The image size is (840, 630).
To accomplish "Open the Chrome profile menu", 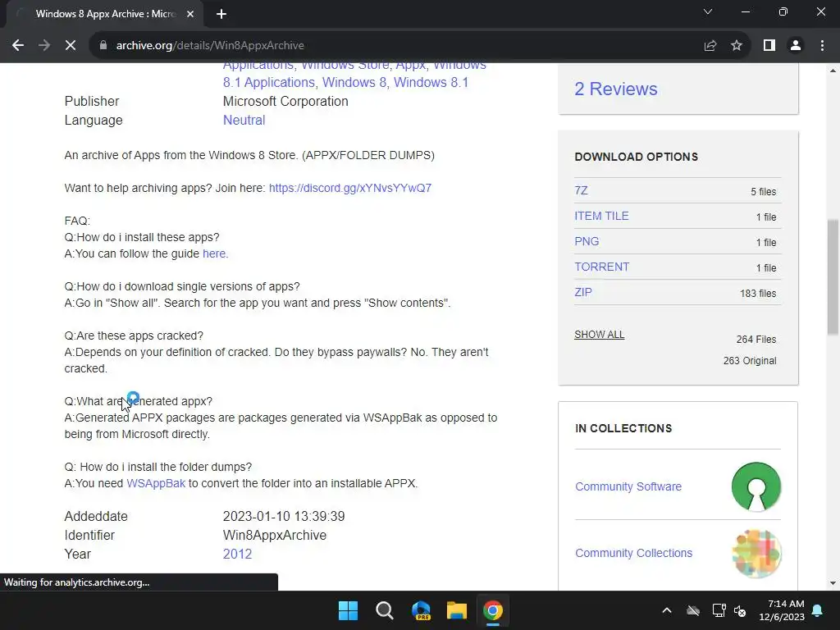I will (796, 46).
